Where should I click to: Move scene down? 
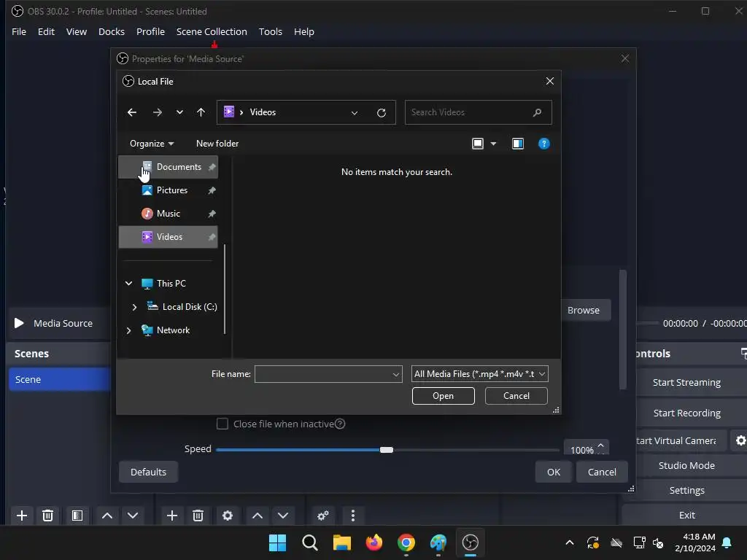point(133,516)
